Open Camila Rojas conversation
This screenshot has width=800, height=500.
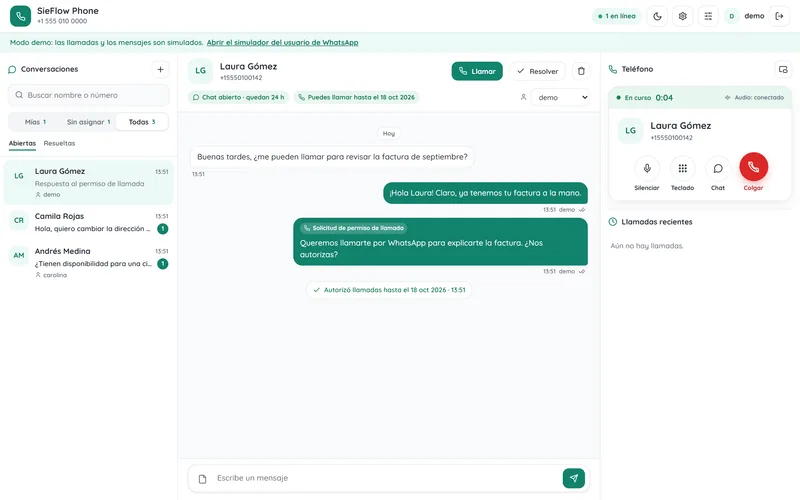89,222
